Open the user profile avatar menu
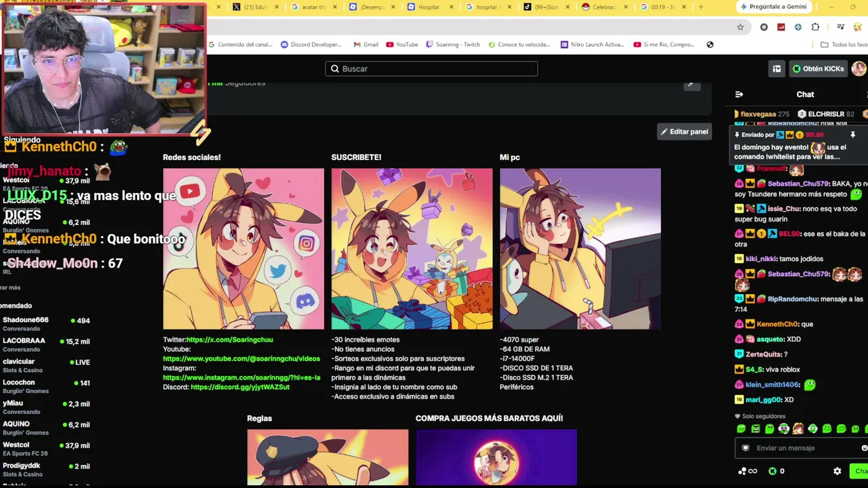 tap(859, 68)
